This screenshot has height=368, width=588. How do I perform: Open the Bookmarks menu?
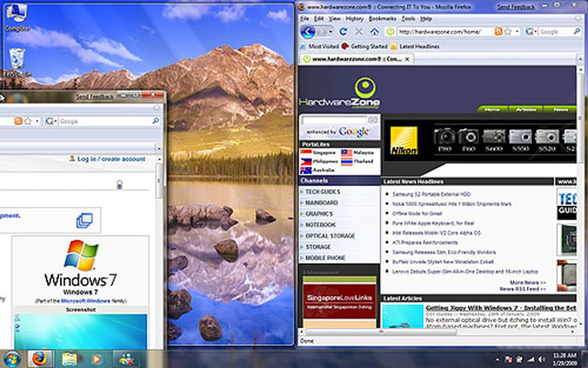(382, 19)
